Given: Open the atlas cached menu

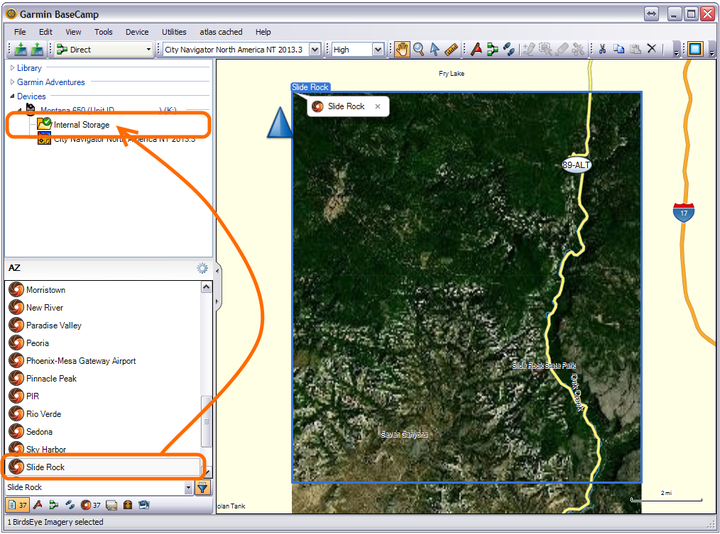Looking at the screenshot, I should tap(221, 32).
